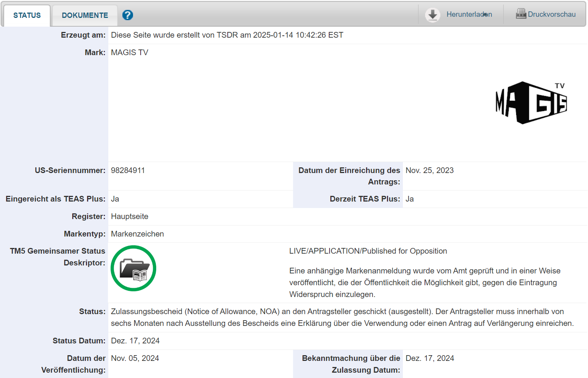The height and width of the screenshot is (378, 588).
Task: Click the green TM5 status folder icon
Action: [133, 268]
